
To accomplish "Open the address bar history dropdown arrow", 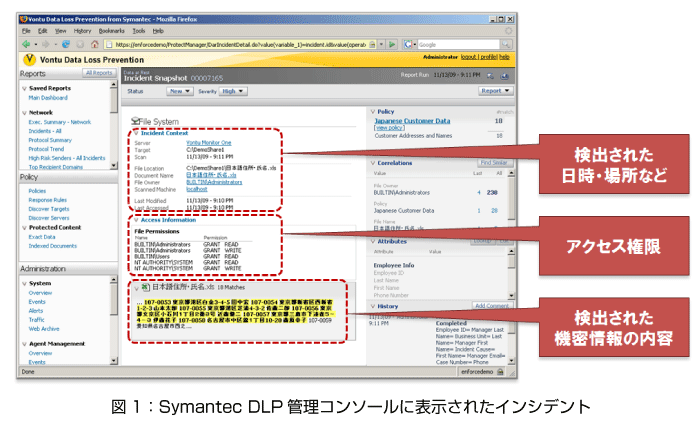I will (381, 45).
